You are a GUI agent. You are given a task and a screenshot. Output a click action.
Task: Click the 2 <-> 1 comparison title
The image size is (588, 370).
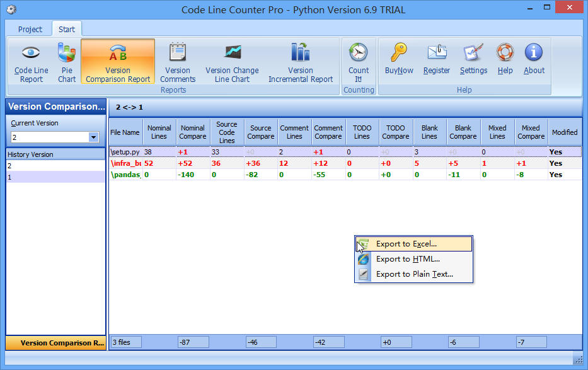(129, 107)
